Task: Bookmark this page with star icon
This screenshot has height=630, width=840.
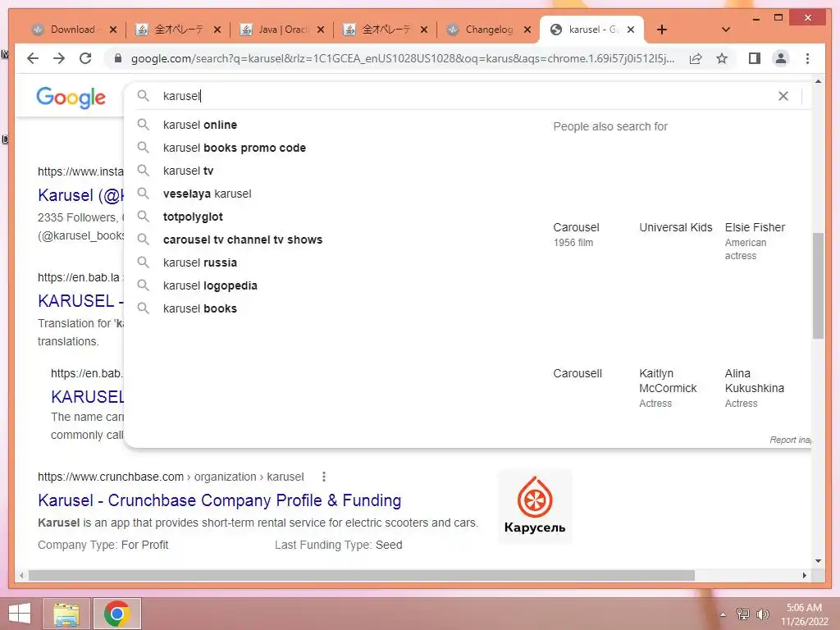Action: 722,58
